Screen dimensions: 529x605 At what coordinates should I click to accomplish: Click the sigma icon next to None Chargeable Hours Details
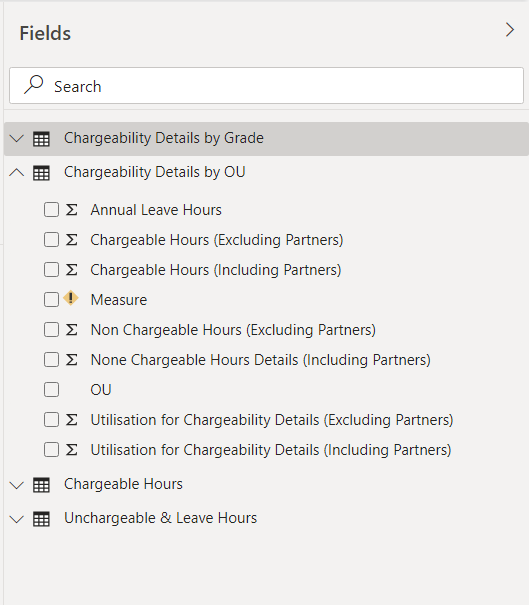coord(71,360)
